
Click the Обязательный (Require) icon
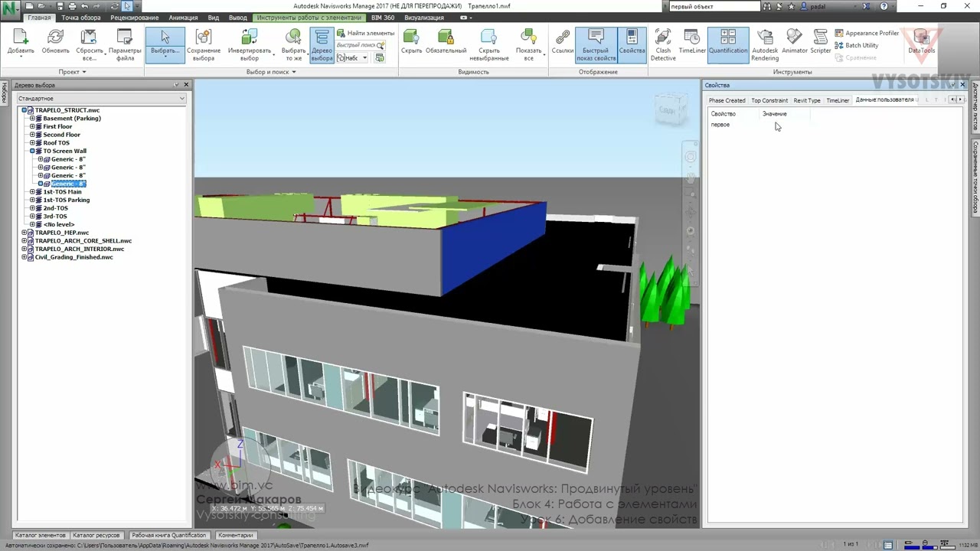(446, 37)
